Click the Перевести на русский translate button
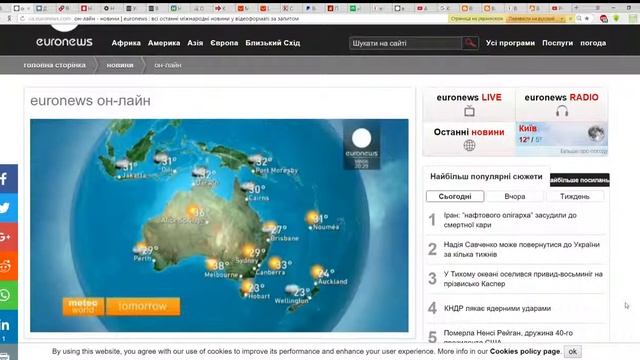The width and height of the screenshot is (640, 360). (532, 19)
